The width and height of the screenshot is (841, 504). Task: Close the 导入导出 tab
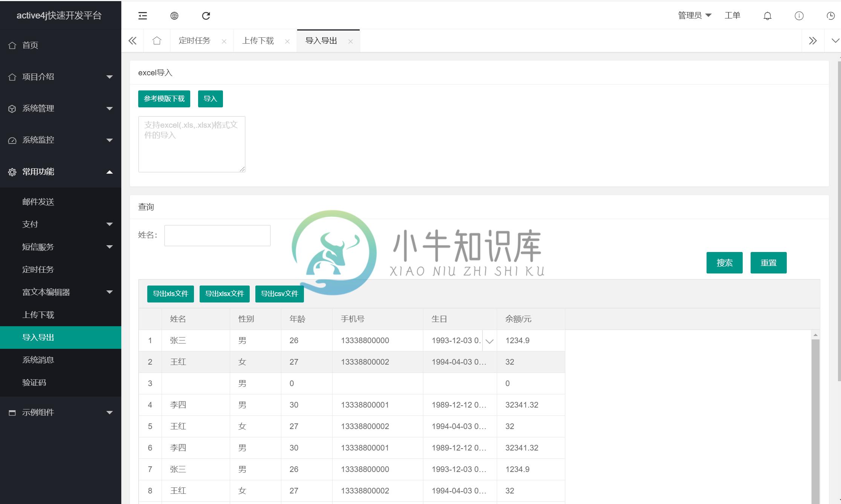pyautogui.click(x=351, y=41)
